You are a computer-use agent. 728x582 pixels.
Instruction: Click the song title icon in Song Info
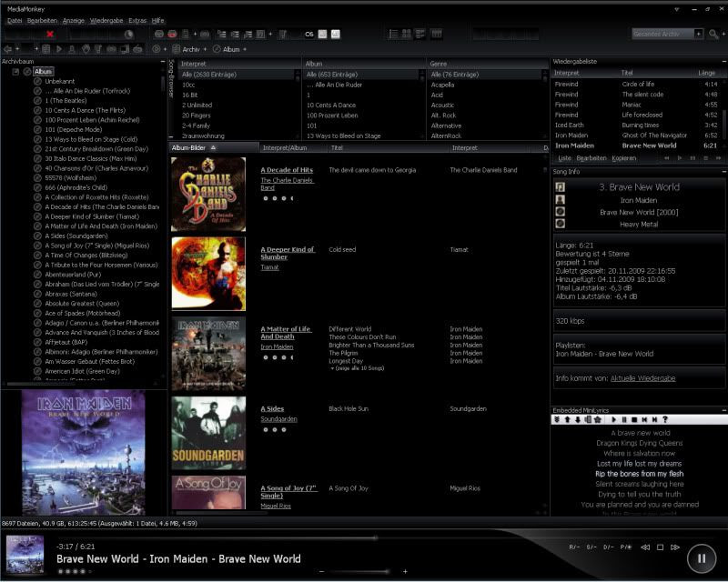pyautogui.click(x=560, y=187)
